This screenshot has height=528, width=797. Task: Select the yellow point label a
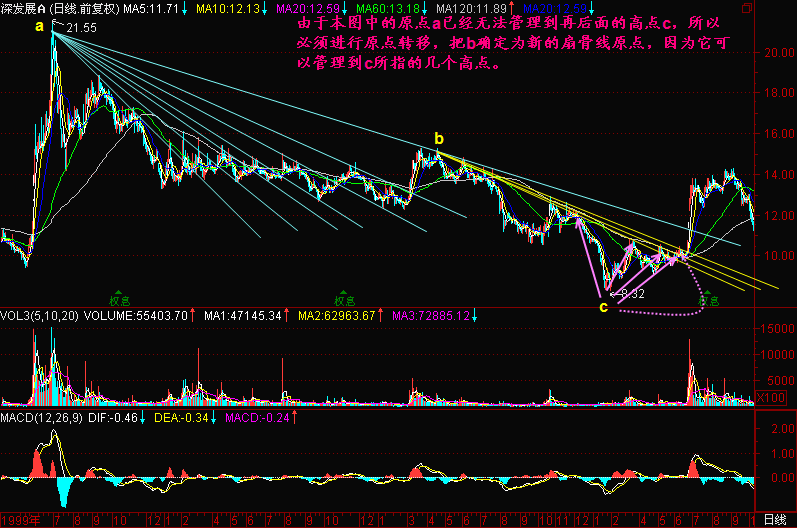tap(40, 26)
